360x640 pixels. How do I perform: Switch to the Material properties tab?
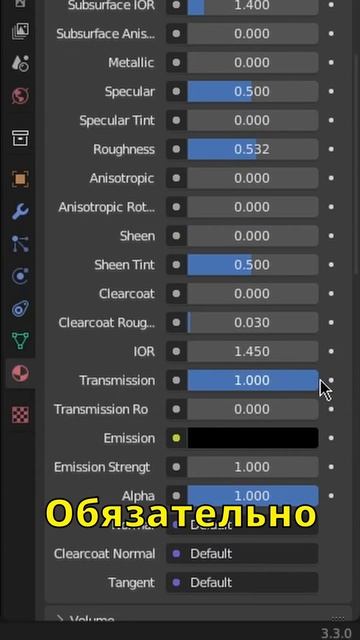tap(20, 373)
